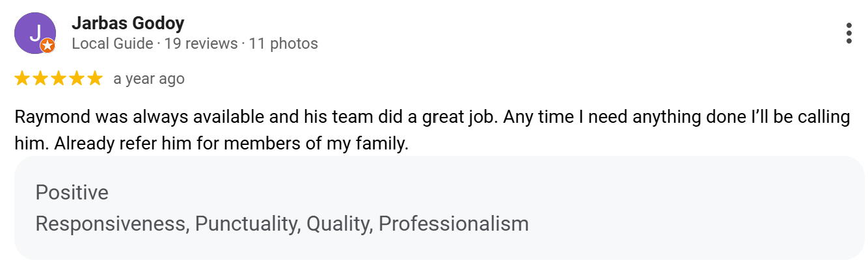The height and width of the screenshot is (269, 868).
Task: Click the 'a year ago' timestamp
Action: (149, 79)
